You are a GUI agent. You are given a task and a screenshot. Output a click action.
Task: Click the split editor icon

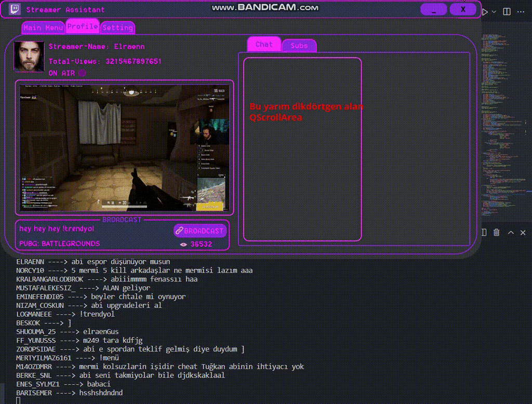pyautogui.click(x=507, y=11)
